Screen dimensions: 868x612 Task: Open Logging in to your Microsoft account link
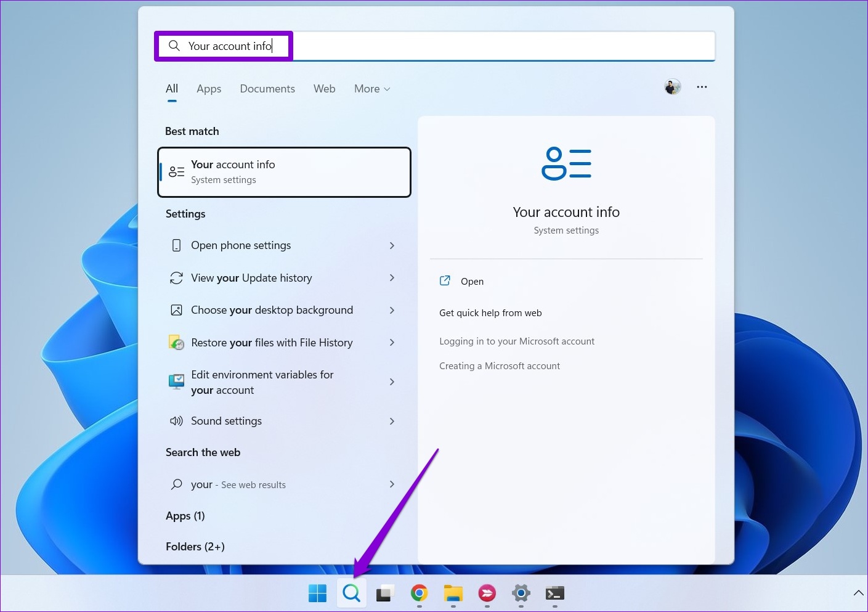[x=517, y=341]
